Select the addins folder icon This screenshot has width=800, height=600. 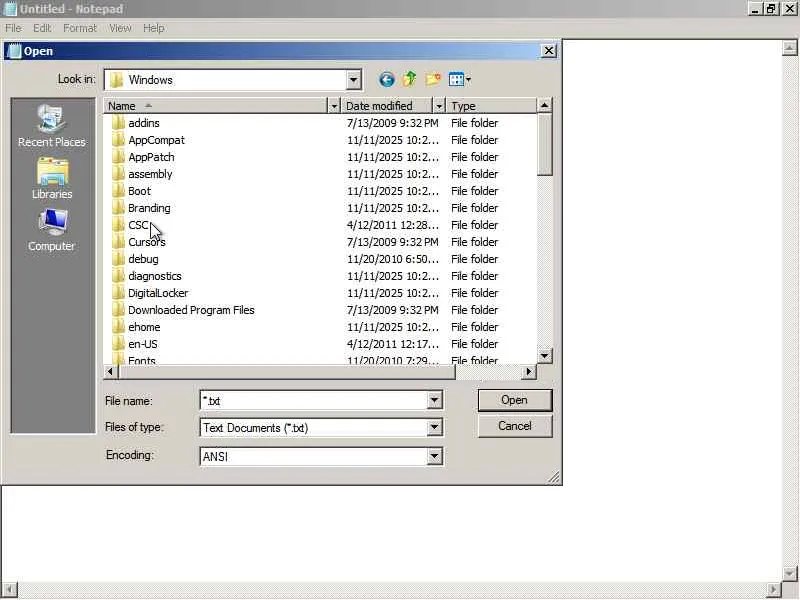(x=118, y=123)
